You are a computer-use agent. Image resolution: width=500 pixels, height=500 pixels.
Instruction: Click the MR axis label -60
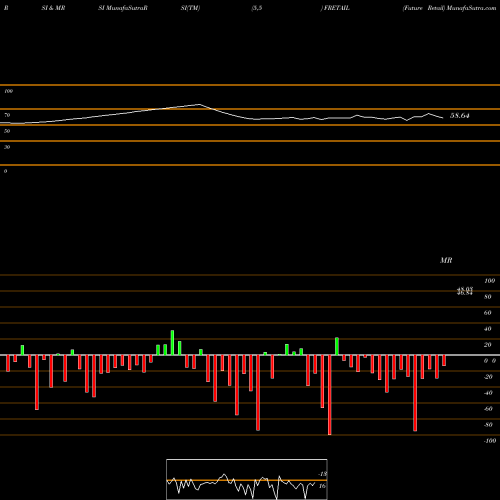tap(488, 409)
